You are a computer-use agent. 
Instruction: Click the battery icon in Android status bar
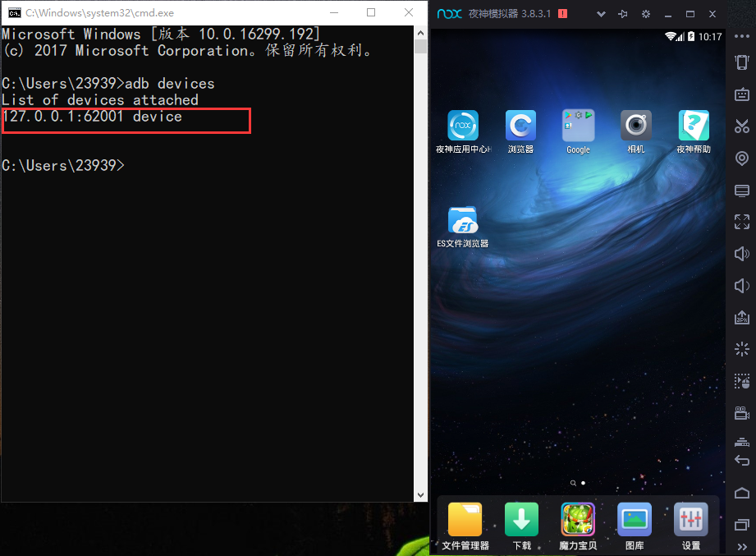(691, 37)
